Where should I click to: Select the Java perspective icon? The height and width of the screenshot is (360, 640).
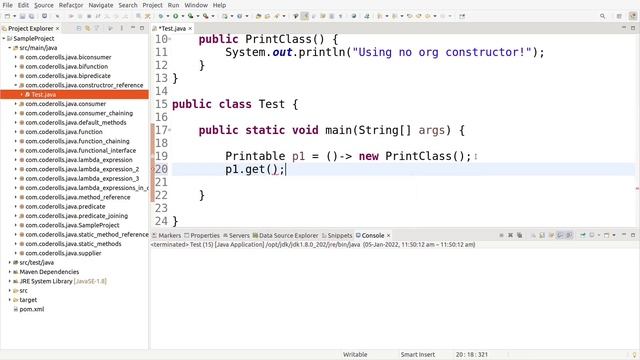point(633,16)
